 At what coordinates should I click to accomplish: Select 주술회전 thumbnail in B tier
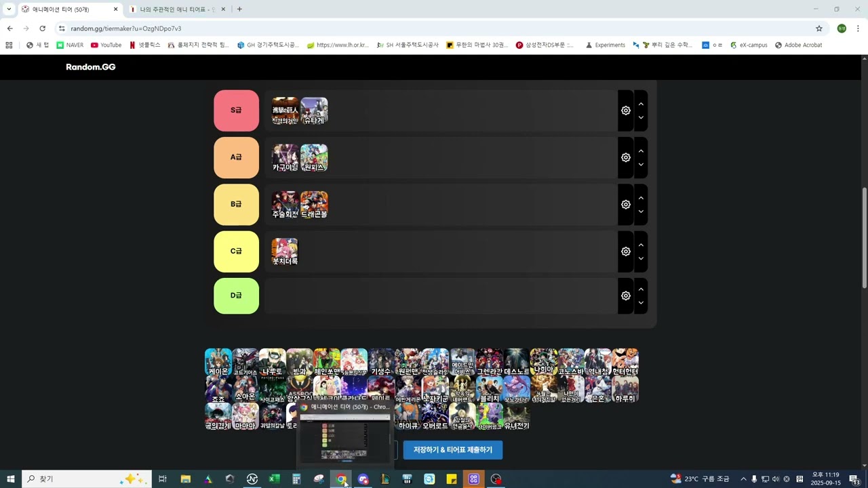285,204
